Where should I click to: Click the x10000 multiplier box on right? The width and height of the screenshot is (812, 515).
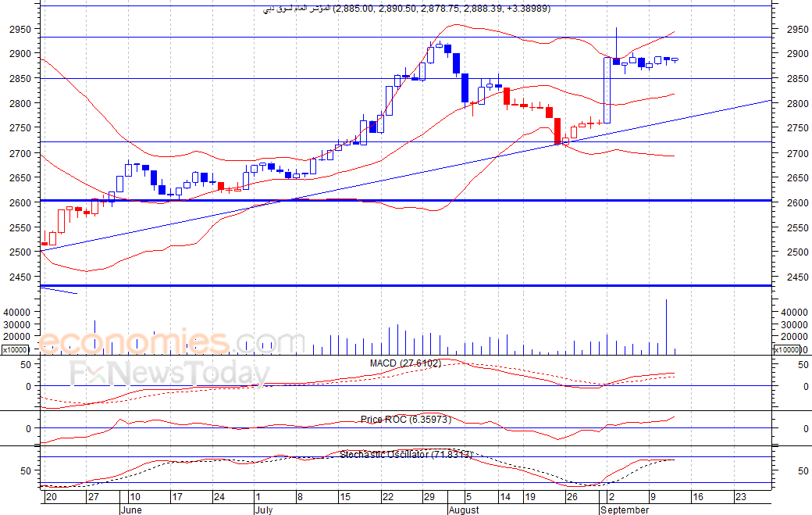tap(787, 350)
